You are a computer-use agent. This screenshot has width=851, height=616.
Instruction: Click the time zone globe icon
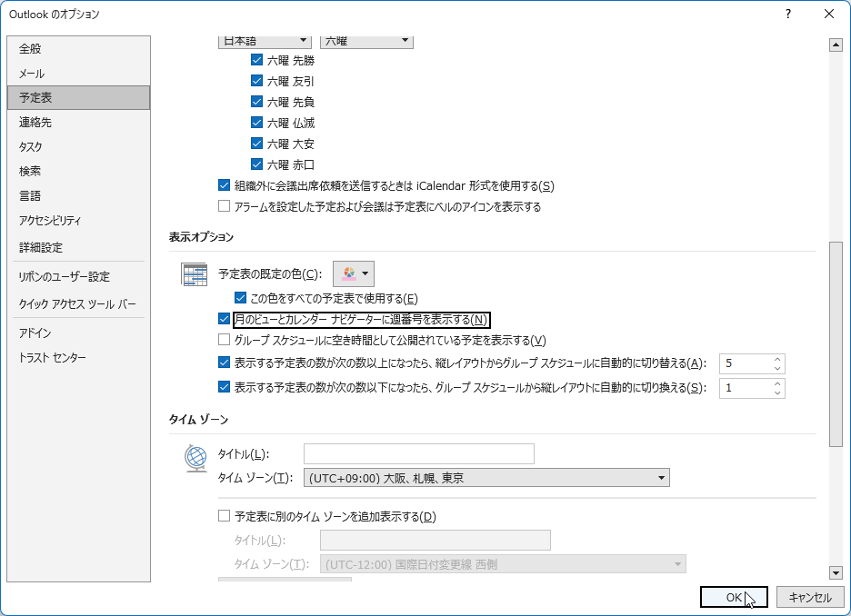click(x=195, y=458)
